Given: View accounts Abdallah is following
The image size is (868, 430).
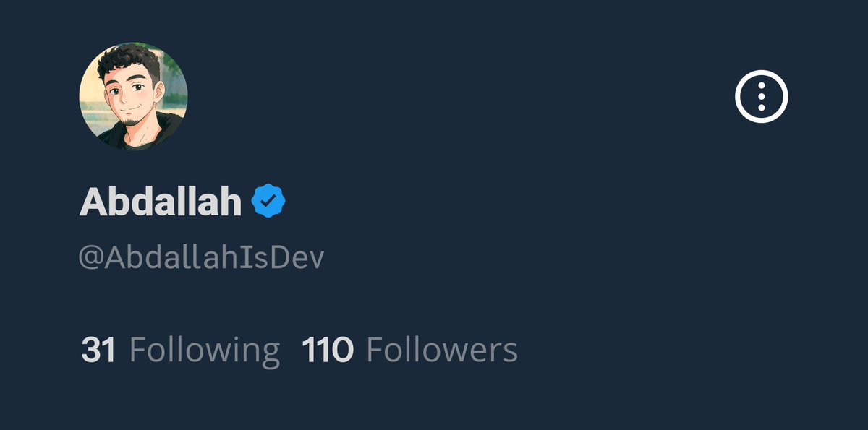Looking at the screenshot, I should [181, 350].
